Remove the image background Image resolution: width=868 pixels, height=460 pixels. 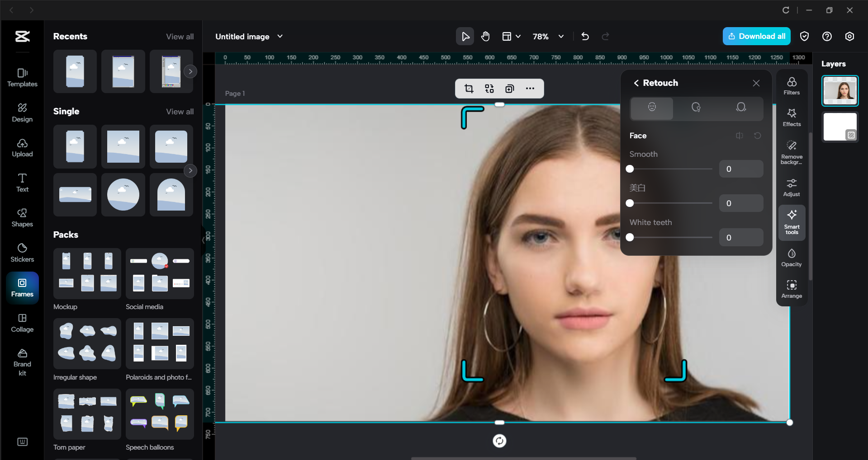(x=791, y=152)
